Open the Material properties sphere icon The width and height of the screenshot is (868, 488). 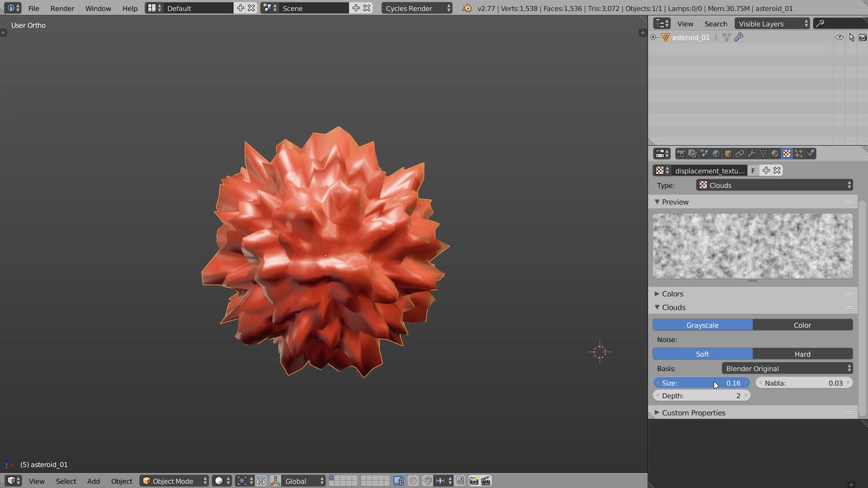(x=775, y=154)
